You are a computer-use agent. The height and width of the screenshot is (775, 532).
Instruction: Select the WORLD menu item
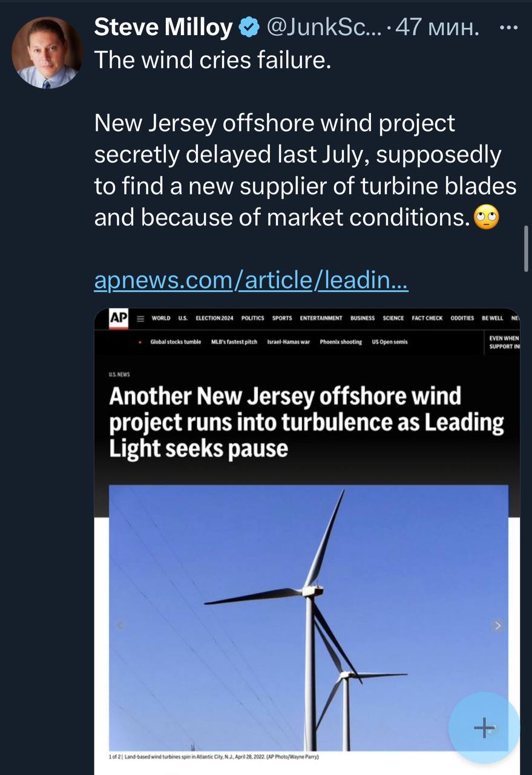pos(160,318)
